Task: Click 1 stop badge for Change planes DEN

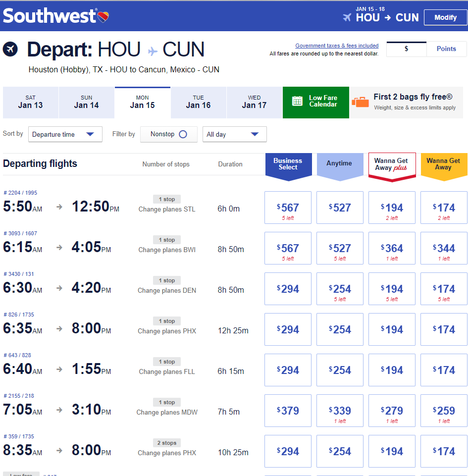Action: 166,280
